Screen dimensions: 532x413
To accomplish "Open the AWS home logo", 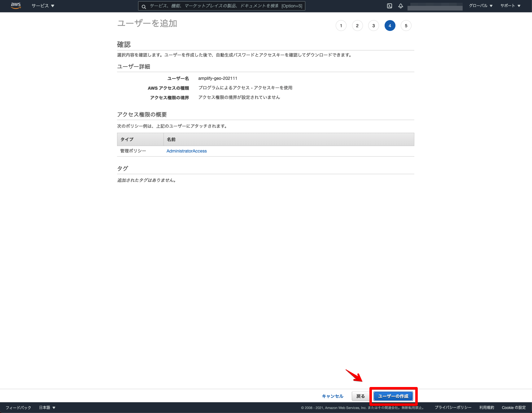I will (16, 6).
